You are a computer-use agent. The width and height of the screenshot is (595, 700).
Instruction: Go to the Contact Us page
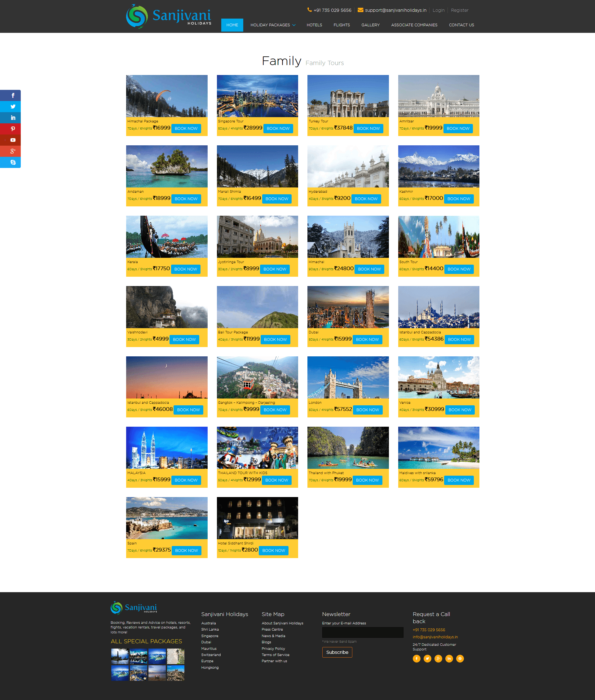[461, 25]
